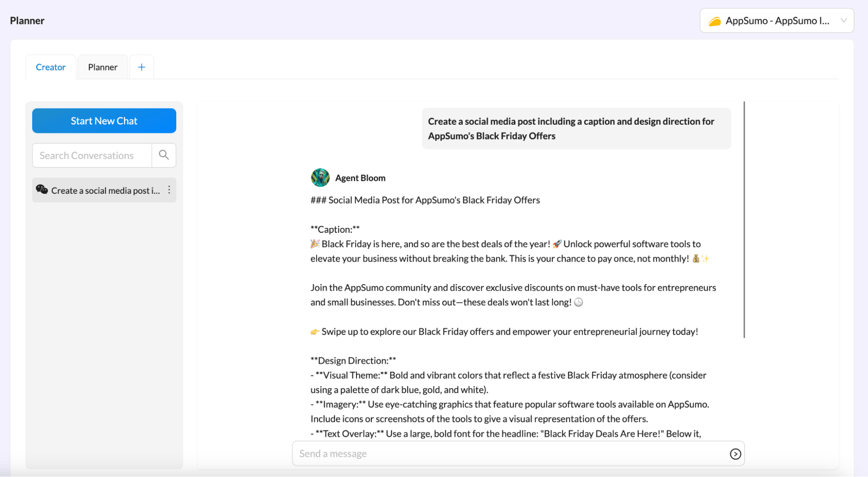Click the Agent Bloom name label
This screenshot has width=868, height=477.
360,178
